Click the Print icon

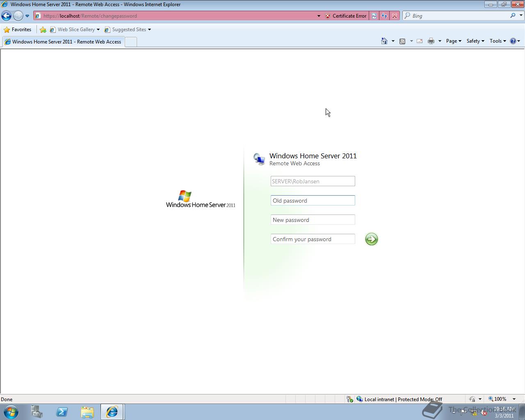coord(431,41)
